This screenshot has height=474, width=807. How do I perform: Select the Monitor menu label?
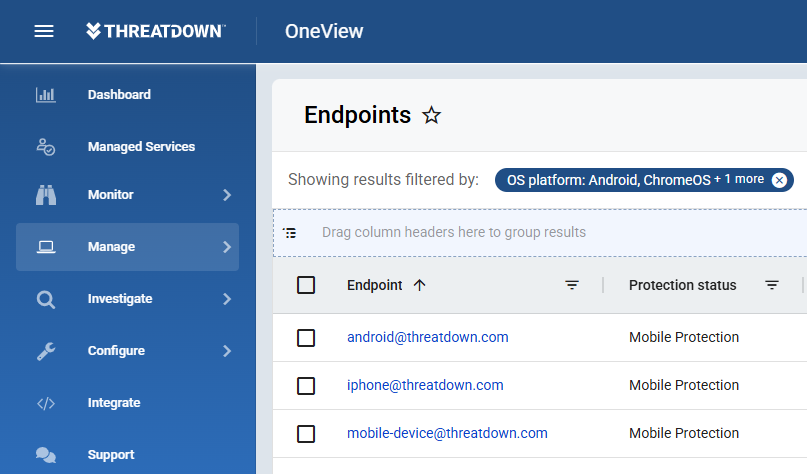111,195
